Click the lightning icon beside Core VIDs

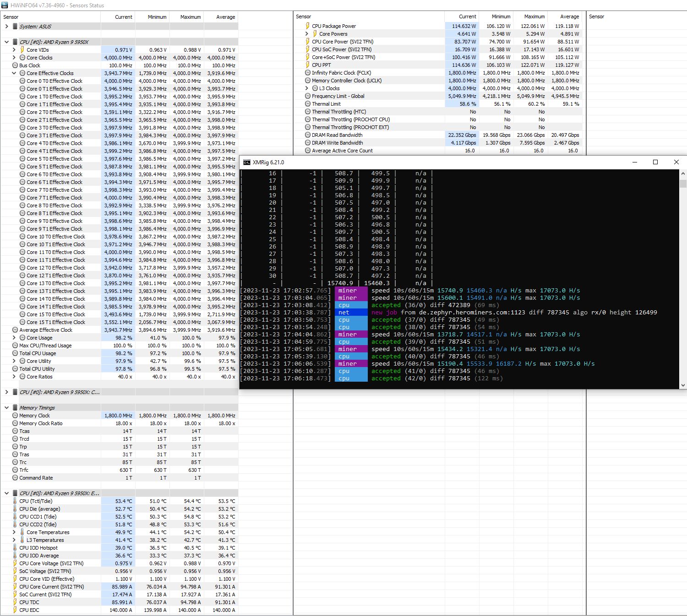22,50
